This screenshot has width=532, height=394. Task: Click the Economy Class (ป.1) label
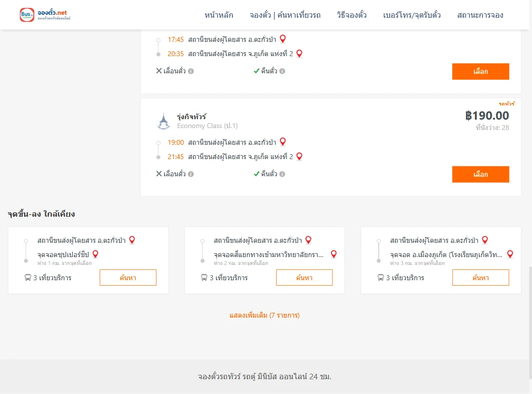pos(207,126)
